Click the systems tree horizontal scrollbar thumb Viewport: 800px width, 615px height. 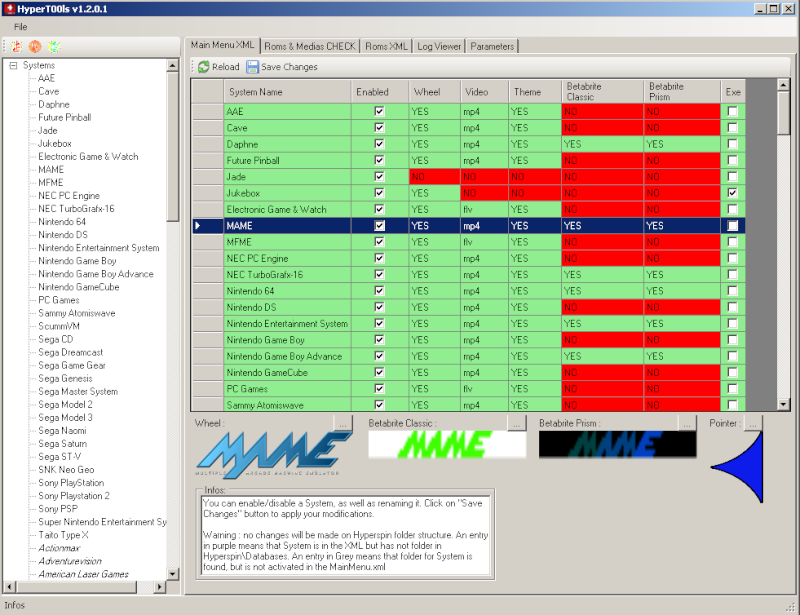[x=76, y=587]
